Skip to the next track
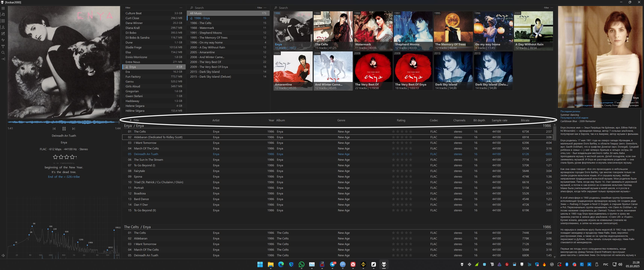This screenshot has width=644, height=270. point(74,128)
